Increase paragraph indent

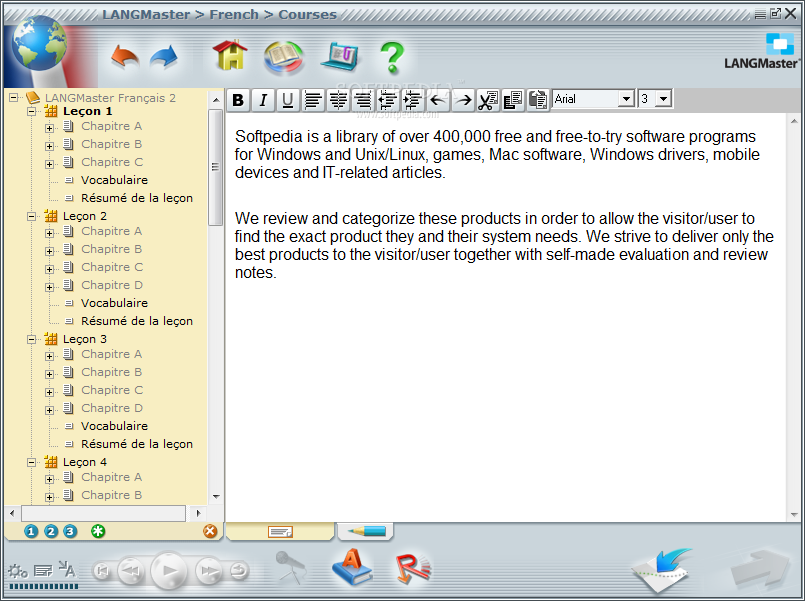413,100
